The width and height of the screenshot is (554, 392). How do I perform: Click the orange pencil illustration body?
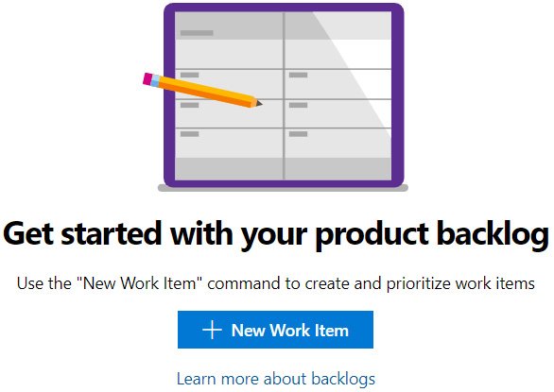206,91
